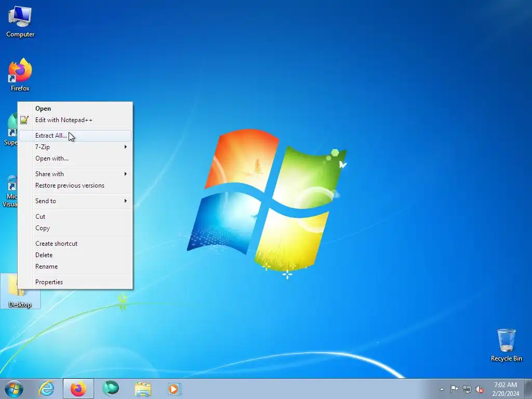Viewport: 532px width, 399px height.
Task: Launch Internet Explorer from the taskbar
Action: pos(46,389)
